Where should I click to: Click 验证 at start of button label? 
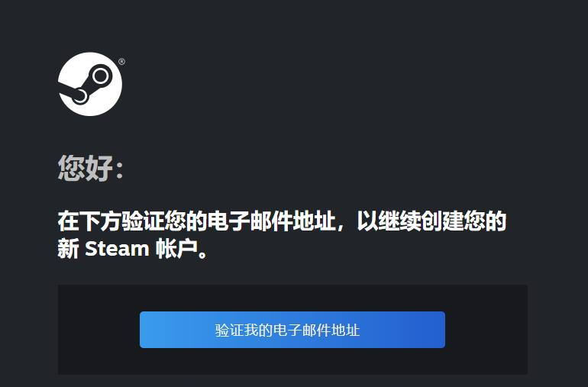[x=230, y=330]
